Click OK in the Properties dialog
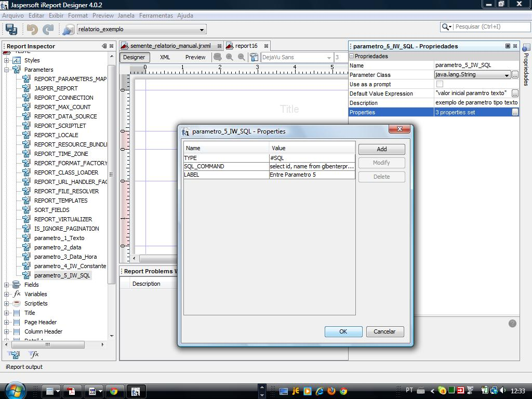 click(343, 331)
